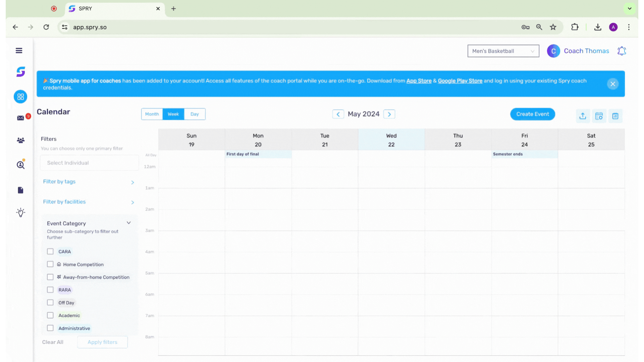Screen dimensions: 644x362
Task: Open the dashboard grid icon
Action: click(20, 97)
